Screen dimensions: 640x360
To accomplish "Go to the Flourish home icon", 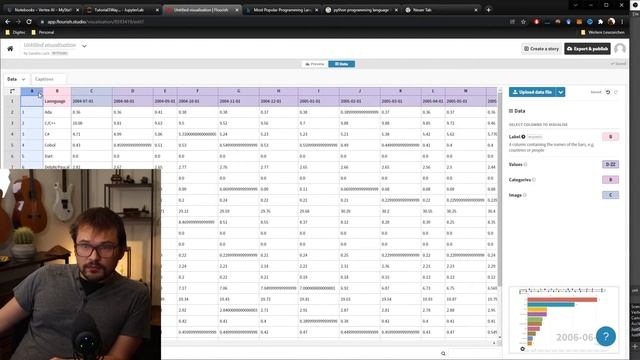I will click(10, 49).
